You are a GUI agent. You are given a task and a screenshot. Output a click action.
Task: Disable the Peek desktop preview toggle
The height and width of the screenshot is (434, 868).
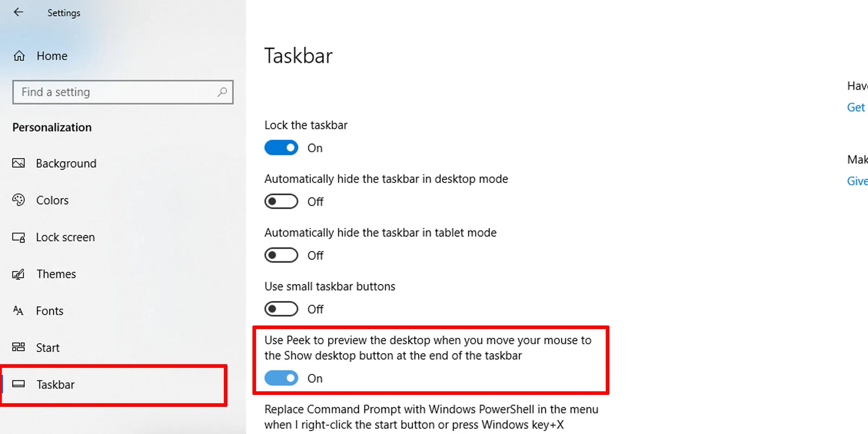click(x=281, y=378)
